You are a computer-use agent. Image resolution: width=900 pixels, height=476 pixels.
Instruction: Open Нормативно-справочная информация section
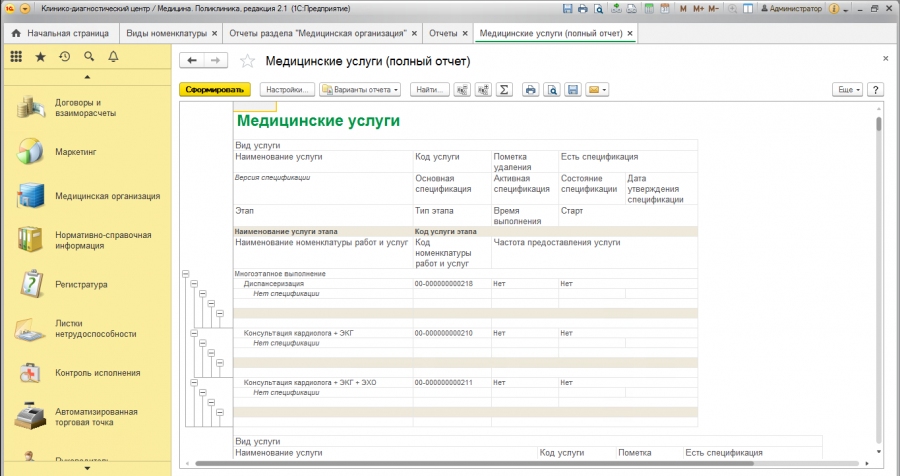coord(87,240)
